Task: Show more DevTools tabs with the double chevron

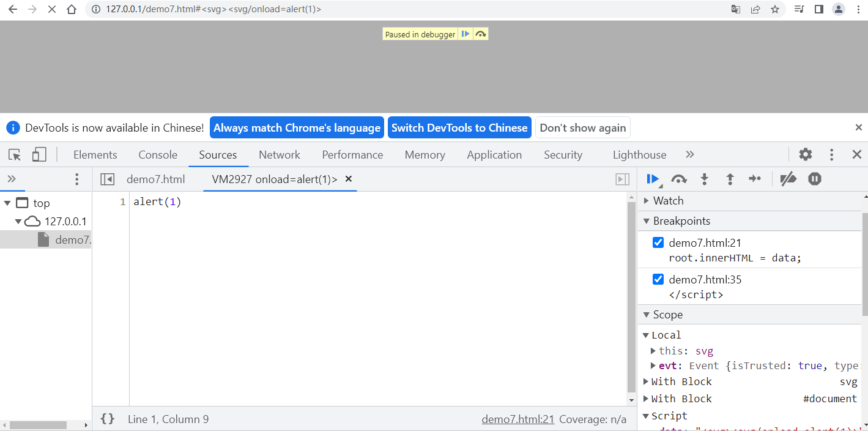Action: pyautogui.click(x=690, y=154)
